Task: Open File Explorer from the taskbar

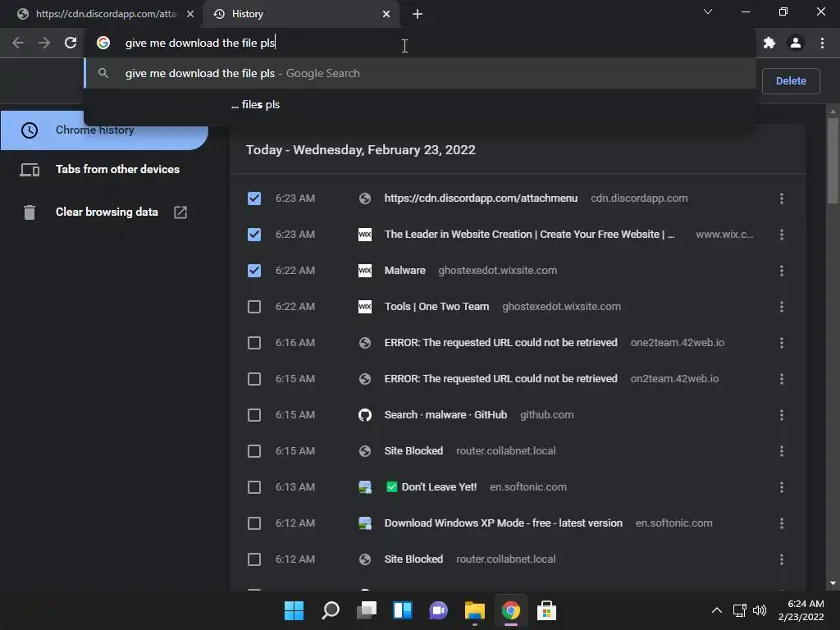Action: [x=475, y=610]
